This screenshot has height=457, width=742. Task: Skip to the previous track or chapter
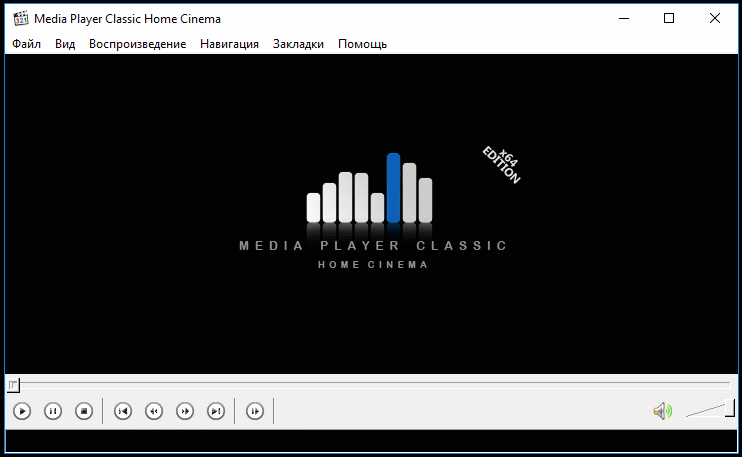(x=123, y=411)
